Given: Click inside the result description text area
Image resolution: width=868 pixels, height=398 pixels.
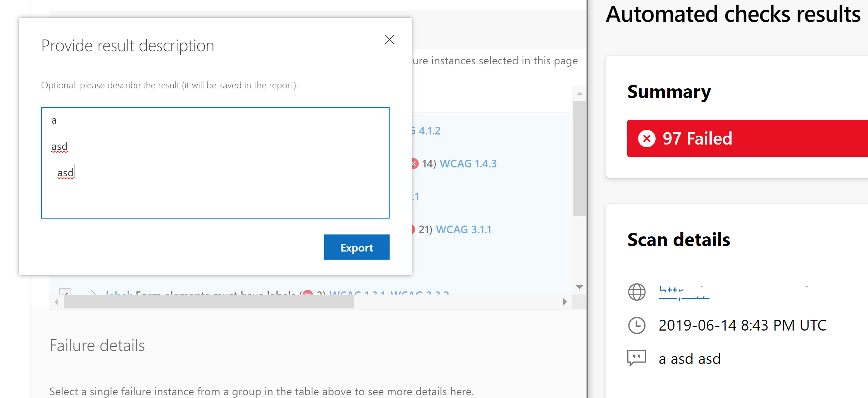Looking at the screenshot, I should (x=215, y=163).
